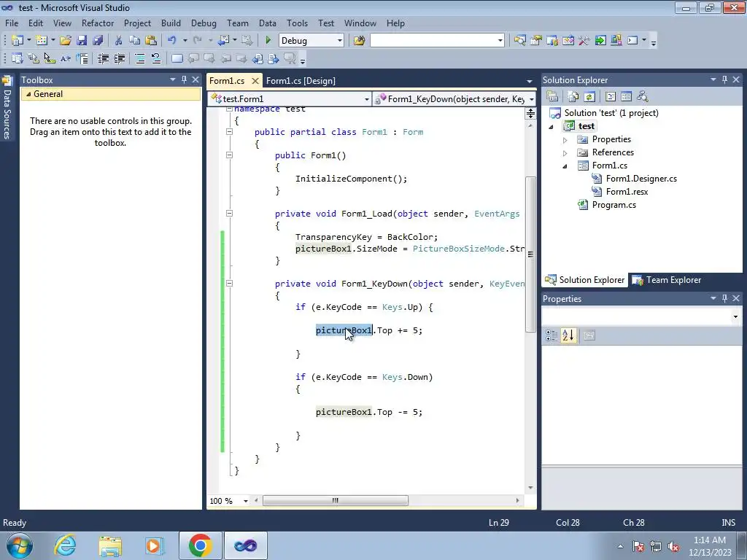
Task: Open the Refactor menu
Action: 98,23
